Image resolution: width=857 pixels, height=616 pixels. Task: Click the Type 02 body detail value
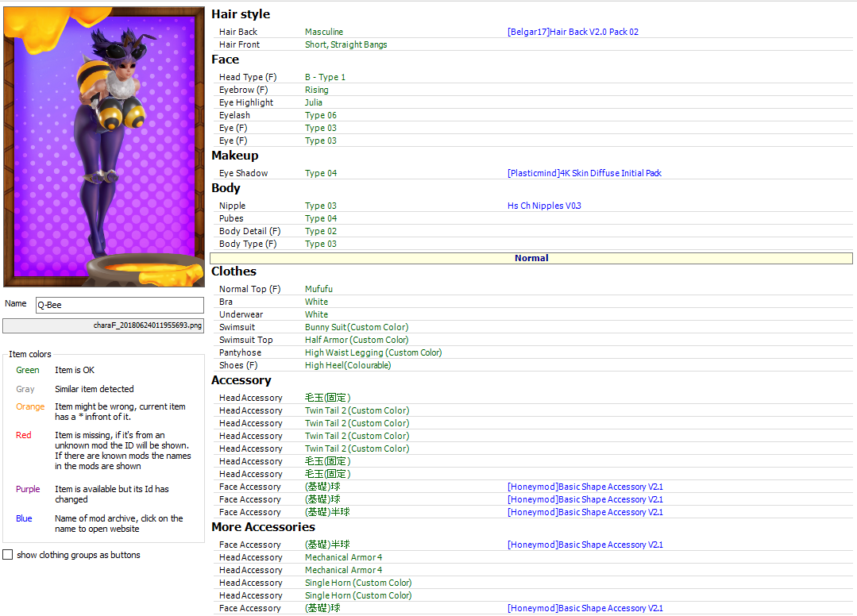(321, 231)
